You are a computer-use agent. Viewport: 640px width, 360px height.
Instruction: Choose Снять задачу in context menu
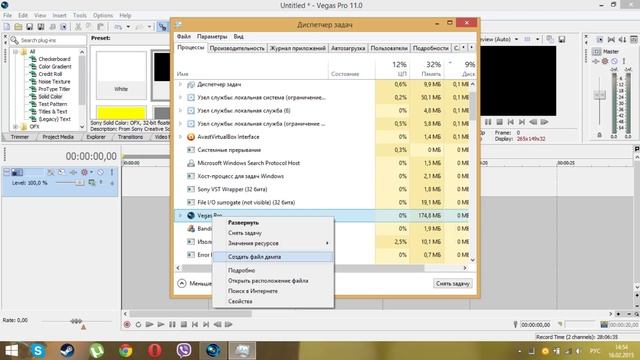click(273, 233)
